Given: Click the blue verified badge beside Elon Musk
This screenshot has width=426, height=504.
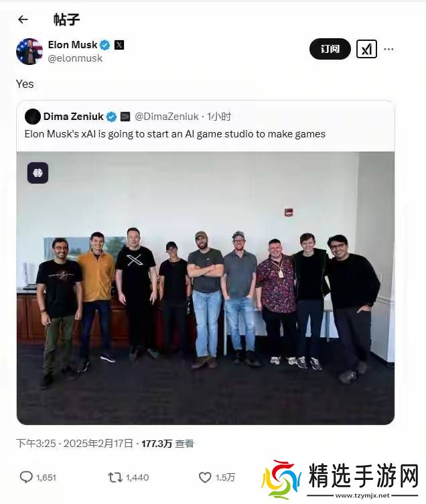Looking at the screenshot, I should [x=104, y=45].
